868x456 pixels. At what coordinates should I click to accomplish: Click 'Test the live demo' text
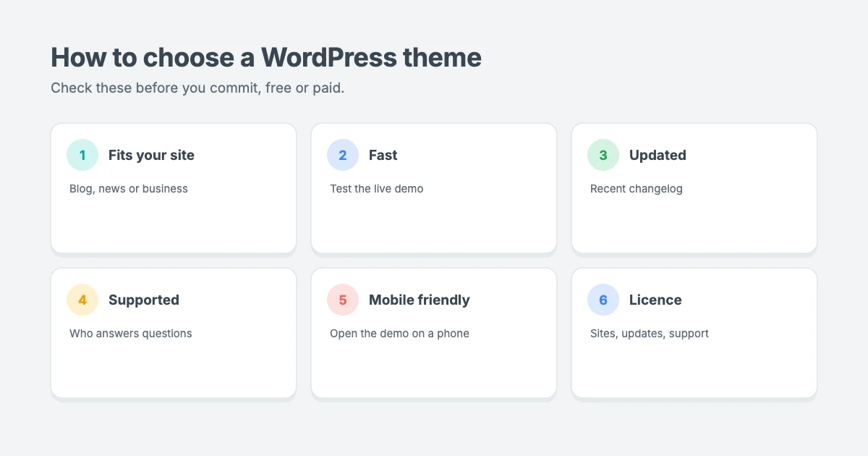pos(377,189)
